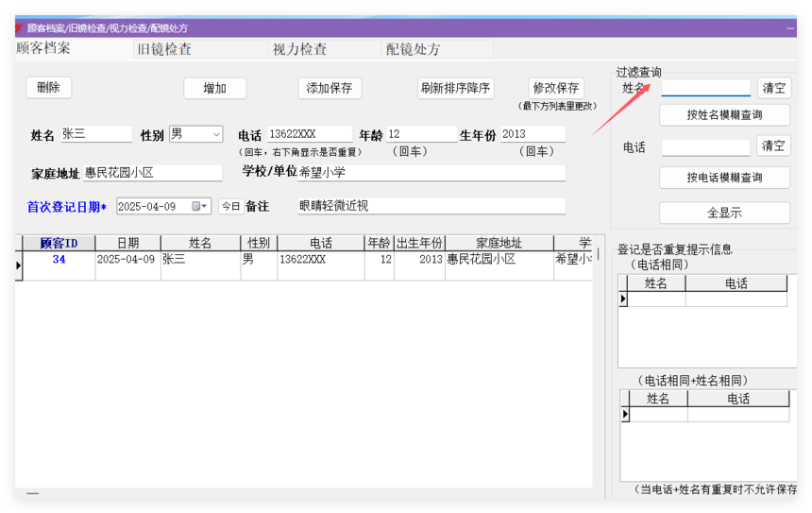Click the 日期 column header
The height and width of the screenshot is (513, 812).
pyautogui.click(x=127, y=243)
